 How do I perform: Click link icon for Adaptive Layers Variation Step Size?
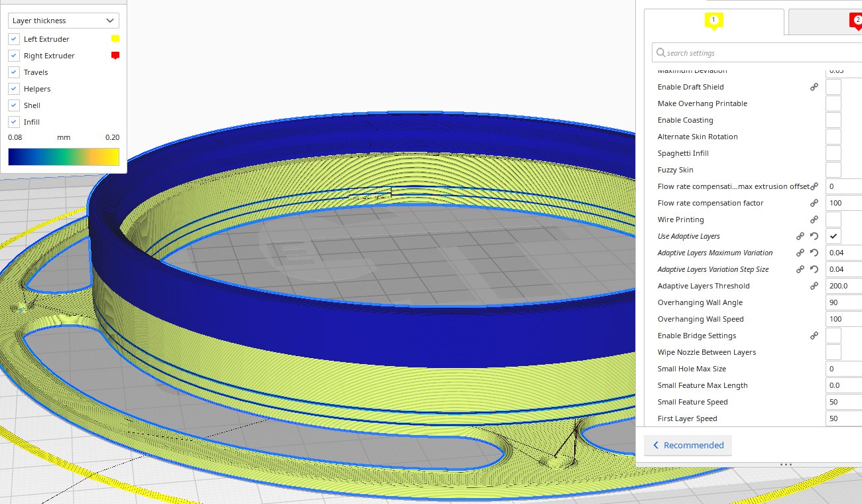coord(800,269)
